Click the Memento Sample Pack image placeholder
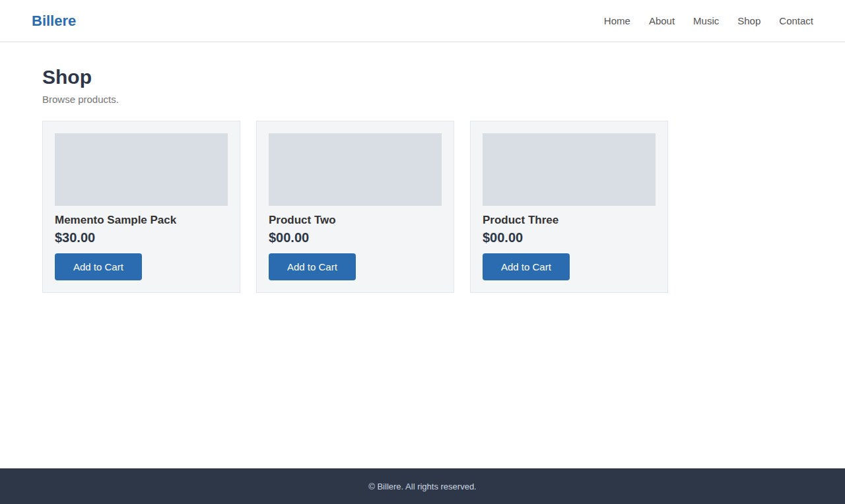Viewport: 845px width, 504px height. point(141,170)
